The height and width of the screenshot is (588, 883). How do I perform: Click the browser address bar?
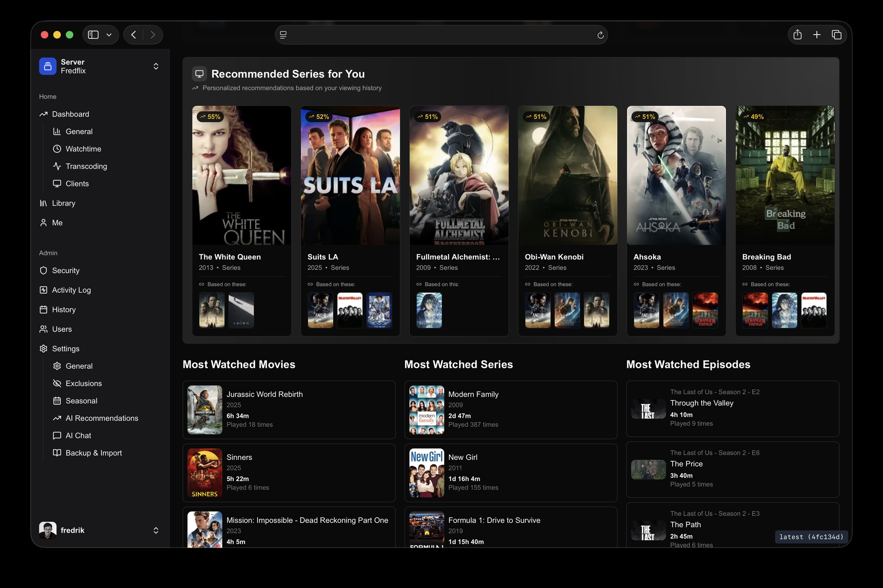[441, 35]
